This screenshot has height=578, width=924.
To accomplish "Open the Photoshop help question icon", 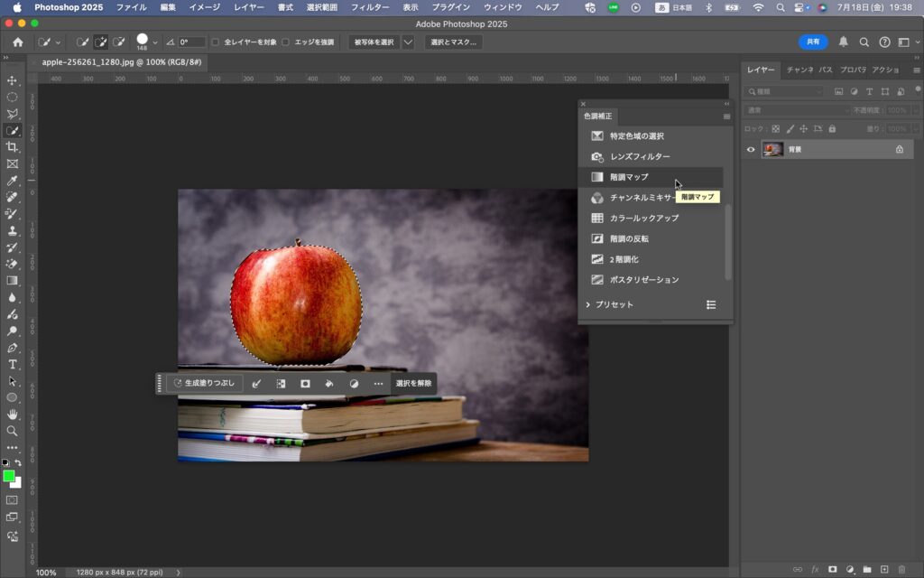I will tap(884, 42).
